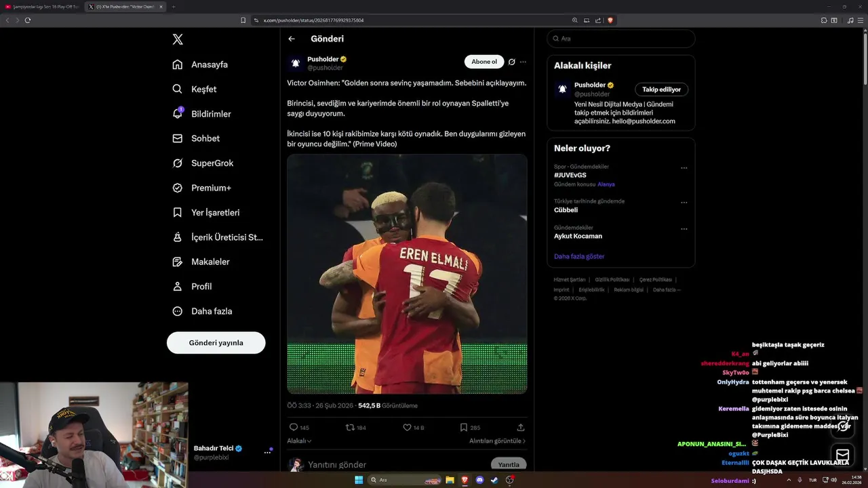Click the zoom magnifier in address bar
Image resolution: width=868 pixels, height=488 pixels.
click(575, 20)
